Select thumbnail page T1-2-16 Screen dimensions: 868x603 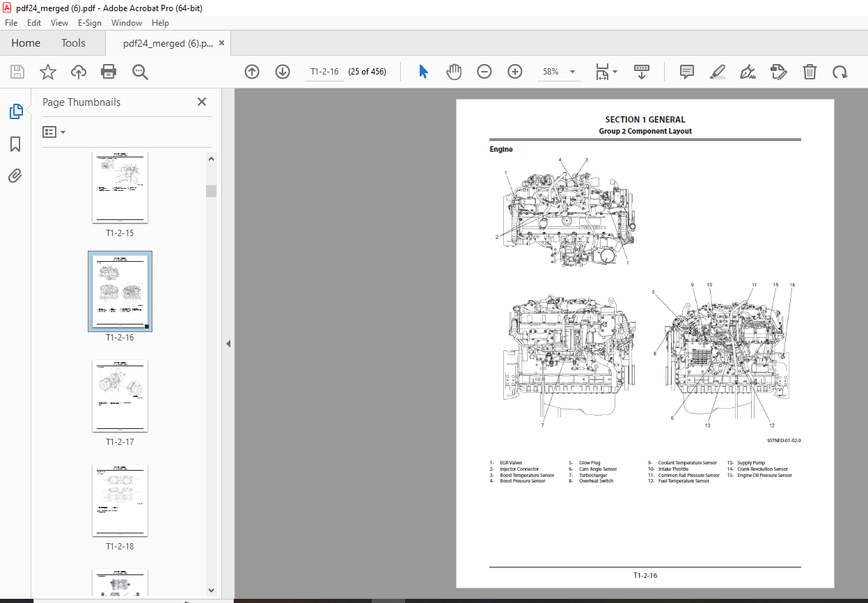pyautogui.click(x=120, y=291)
